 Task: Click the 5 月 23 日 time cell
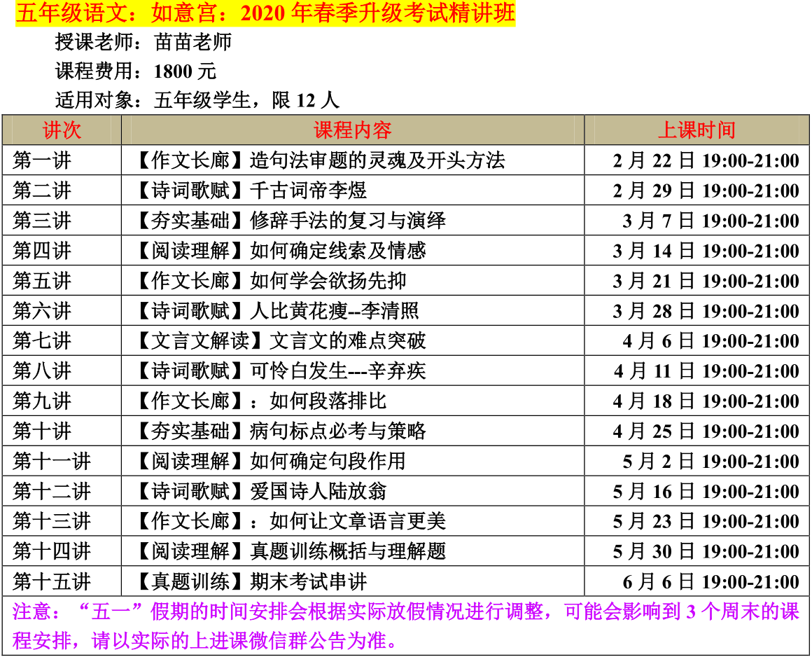tap(706, 522)
